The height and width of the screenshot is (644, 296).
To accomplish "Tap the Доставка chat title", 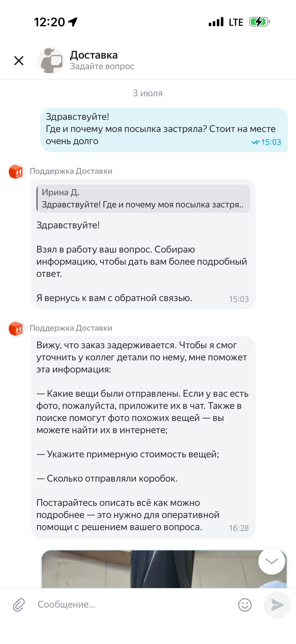I will pos(94,55).
